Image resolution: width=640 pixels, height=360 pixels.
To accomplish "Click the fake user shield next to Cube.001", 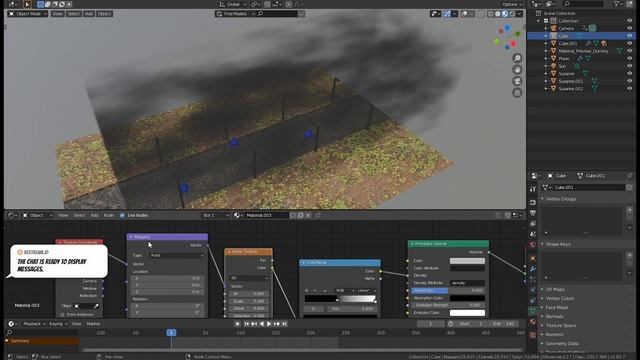I will (629, 187).
